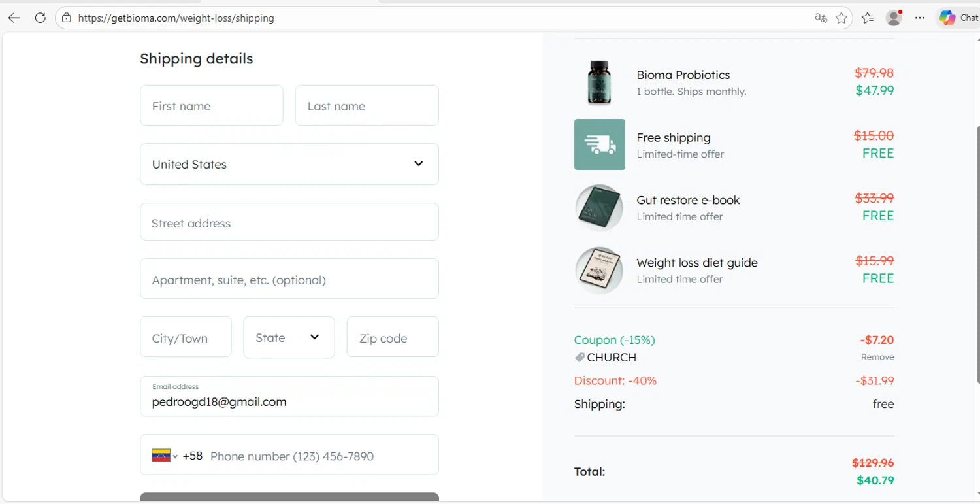Add page to favorites star

click(x=841, y=18)
